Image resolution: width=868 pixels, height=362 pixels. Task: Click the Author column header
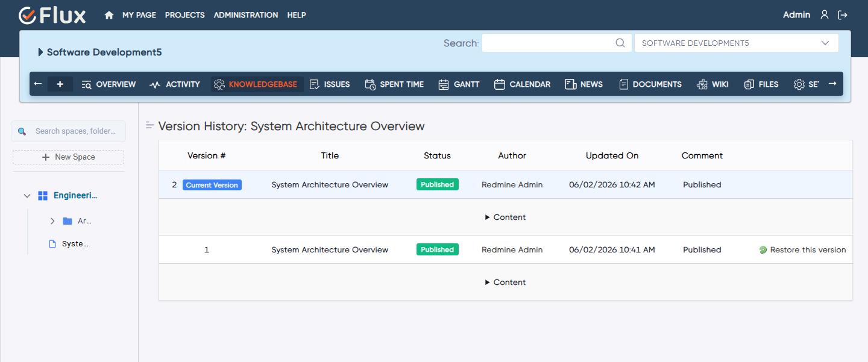point(512,155)
